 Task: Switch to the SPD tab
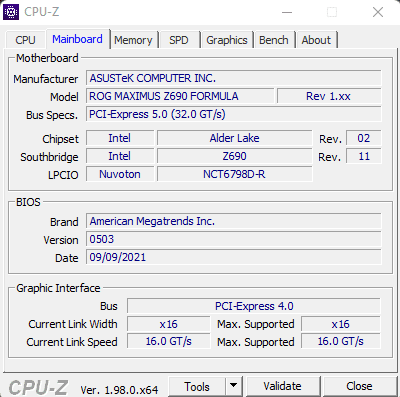tap(179, 40)
